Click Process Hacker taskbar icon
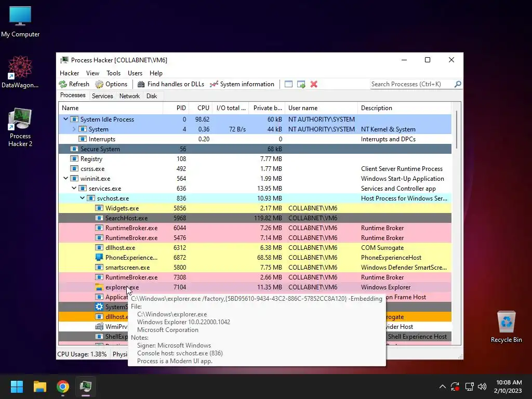 tap(86, 387)
